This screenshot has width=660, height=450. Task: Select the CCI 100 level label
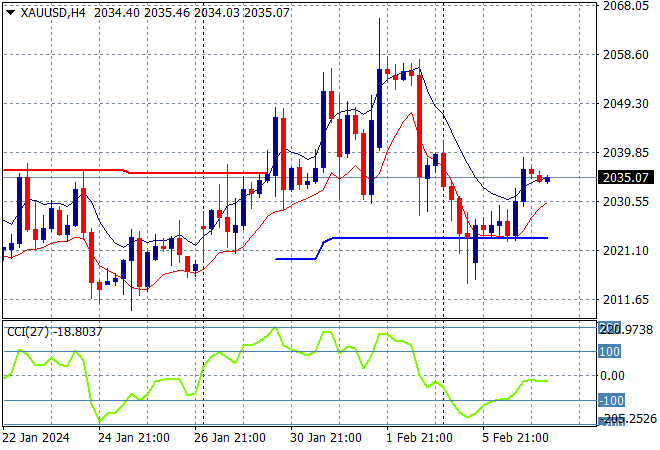pyautogui.click(x=609, y=351)
